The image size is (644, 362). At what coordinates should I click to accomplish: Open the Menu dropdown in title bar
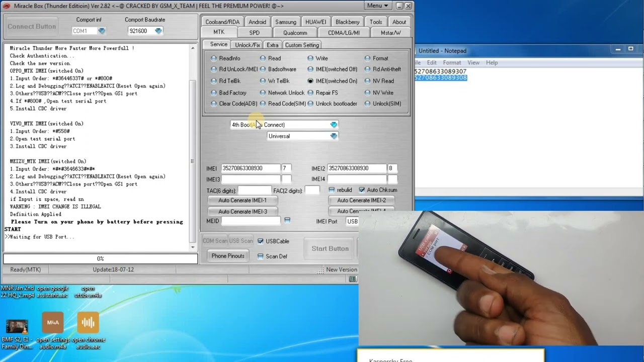coord(377,6)
